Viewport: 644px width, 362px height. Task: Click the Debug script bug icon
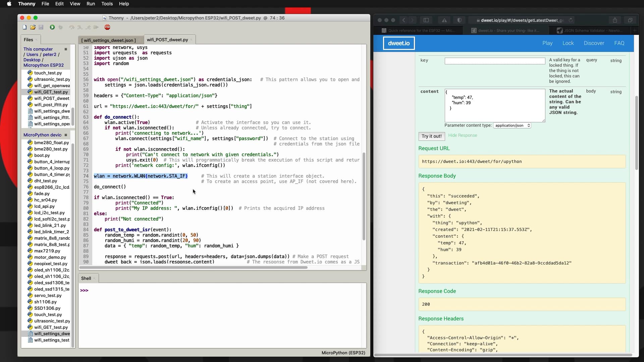[x=61, y=27]
